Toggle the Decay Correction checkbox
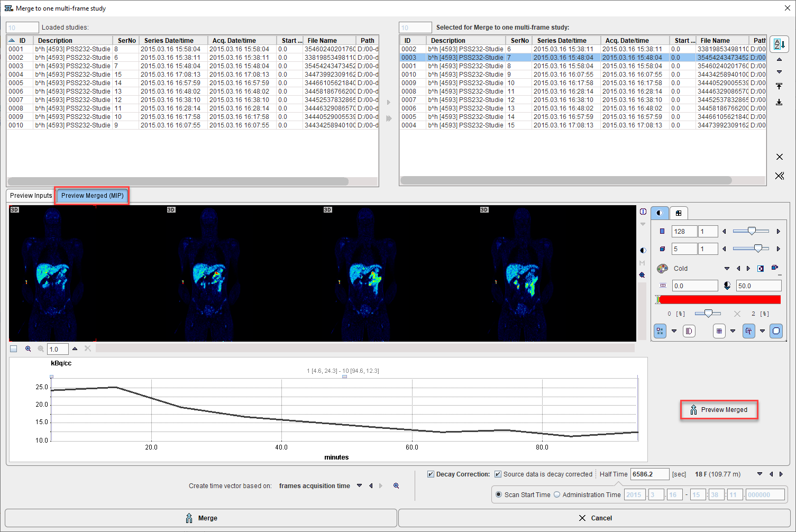The image size is (796, 532). coord(431,474)
